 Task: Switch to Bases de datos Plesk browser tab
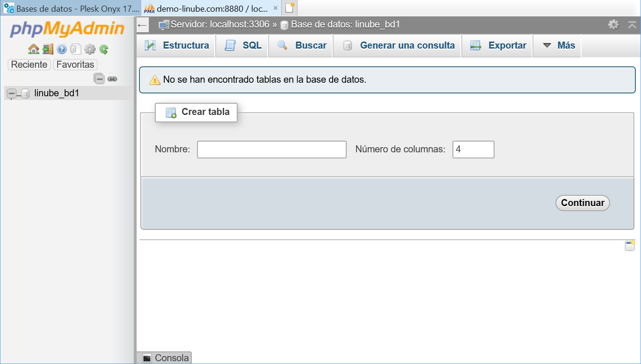pyautogui.click(x=71, y=8)
